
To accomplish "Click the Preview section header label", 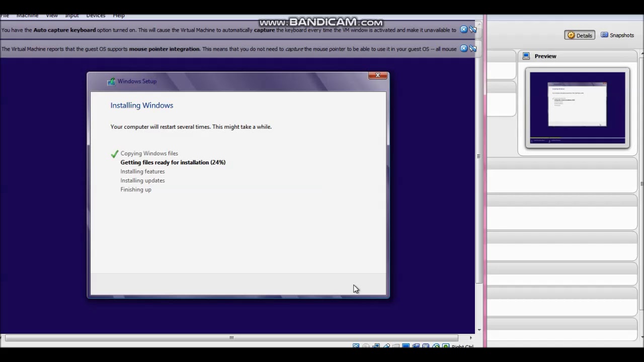I will click(x=545, y=56).
